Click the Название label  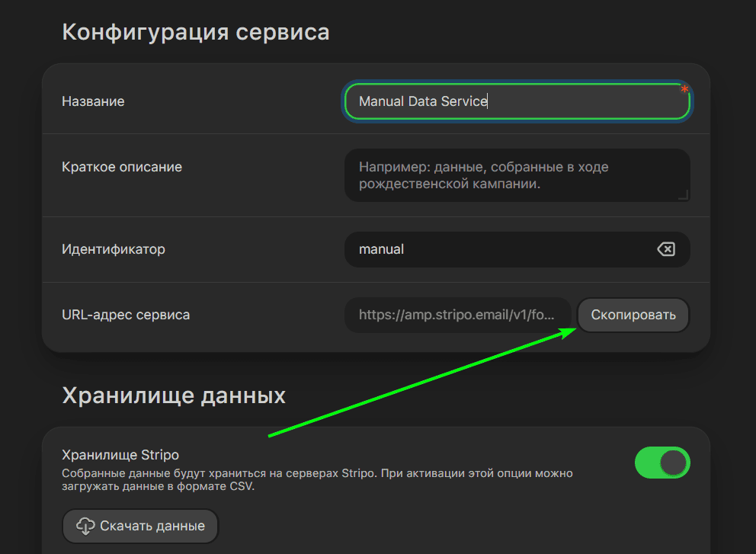pyautogui.click(x=93, y=101)
